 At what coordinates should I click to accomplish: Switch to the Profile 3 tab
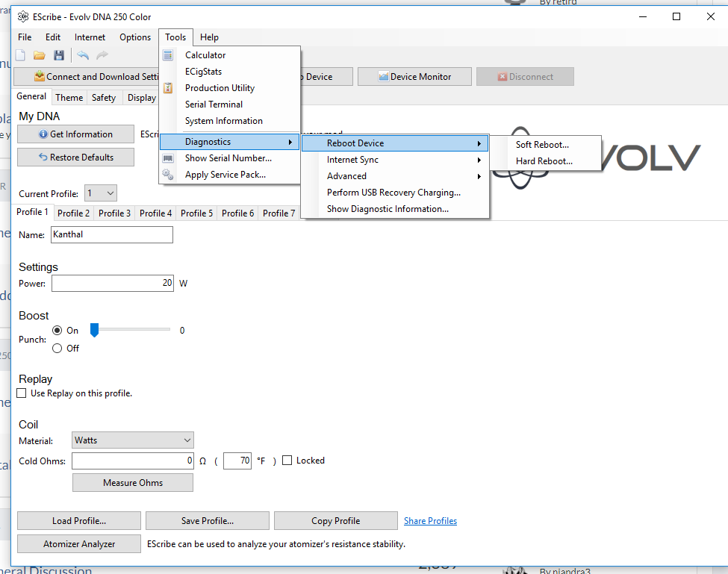click(114, 213)
